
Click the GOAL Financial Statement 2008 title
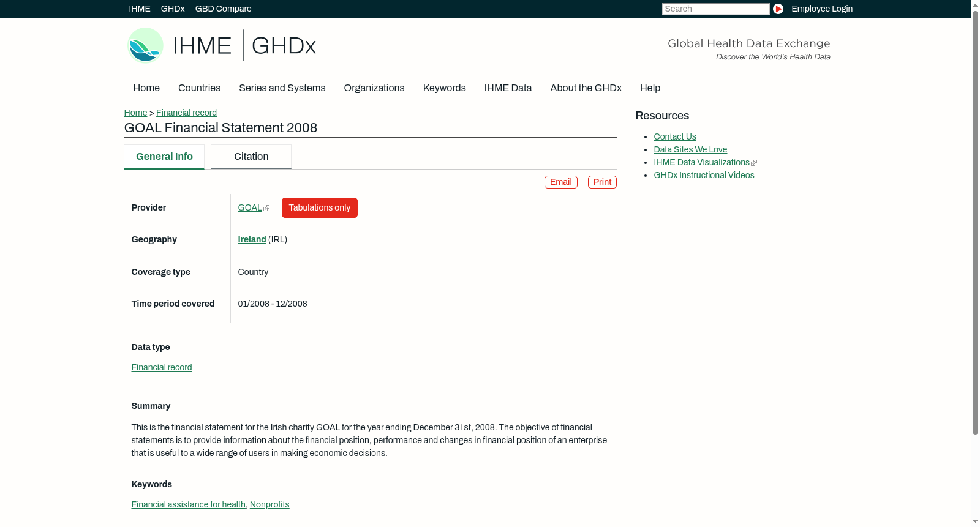coord(221,128)
